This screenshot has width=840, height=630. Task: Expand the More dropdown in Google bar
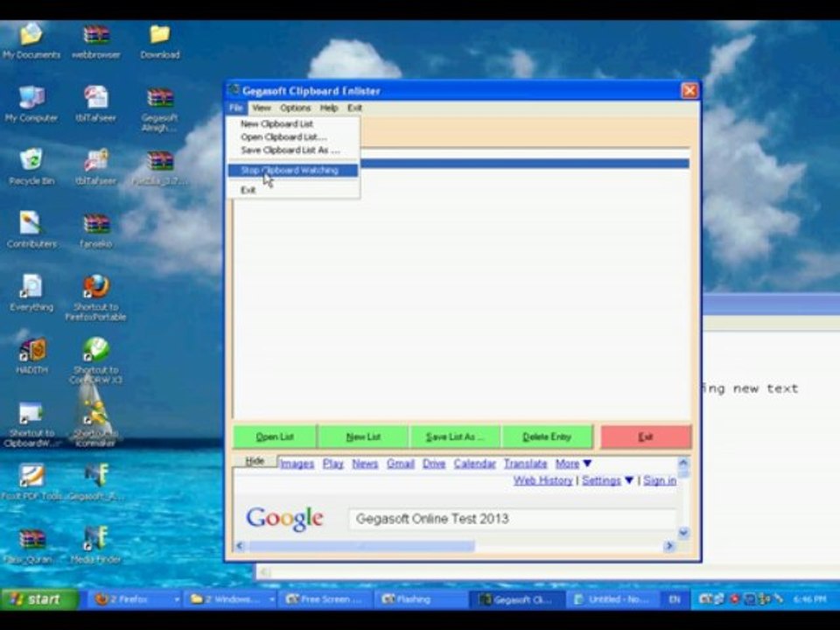[573, 464]
